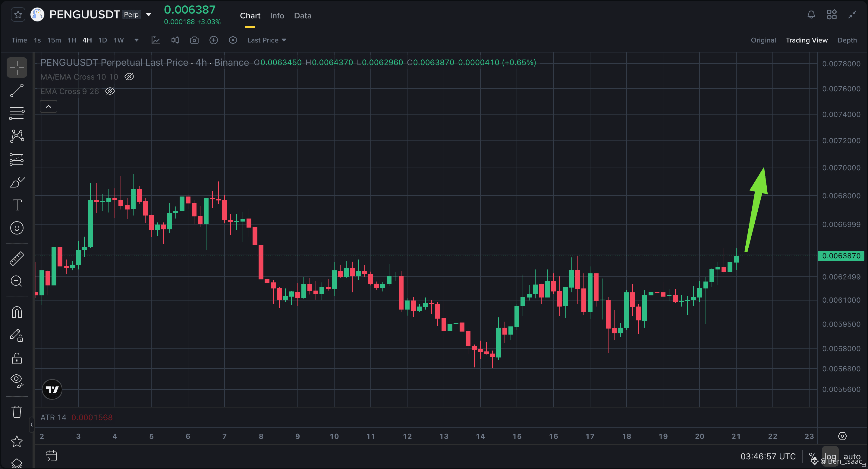Click the circled plus compare icon
Screen dimensions: 868x469
(214, 40)
